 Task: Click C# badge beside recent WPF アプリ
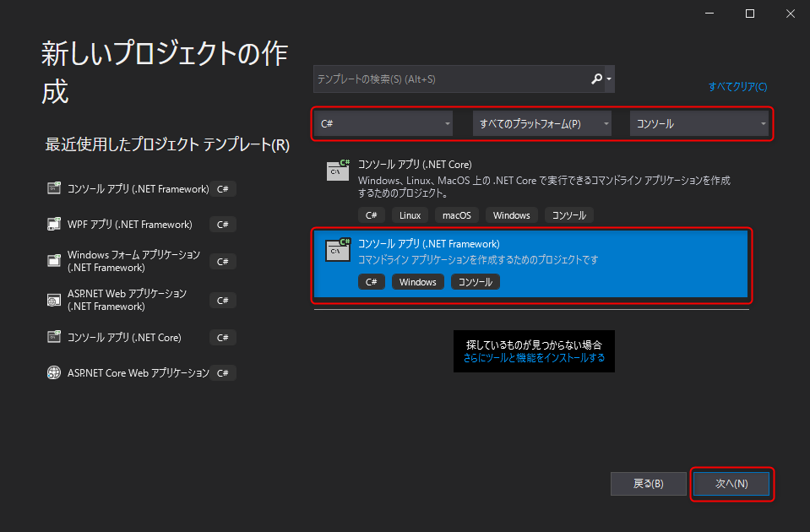point(223,224)
